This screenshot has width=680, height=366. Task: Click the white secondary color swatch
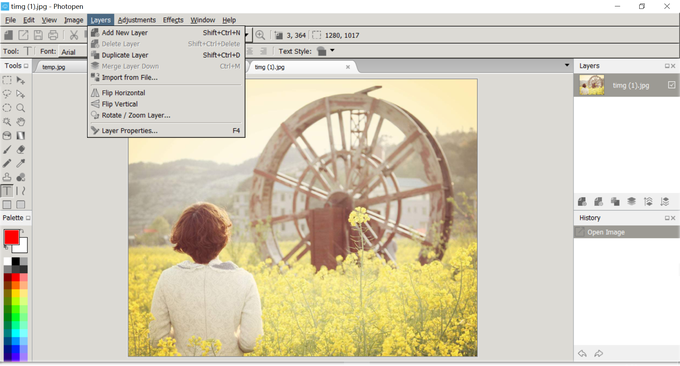coord(22,247)
